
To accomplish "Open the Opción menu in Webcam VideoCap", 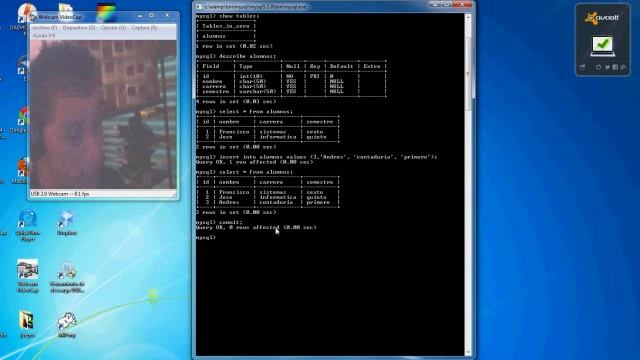I will [x=113, y=28].
